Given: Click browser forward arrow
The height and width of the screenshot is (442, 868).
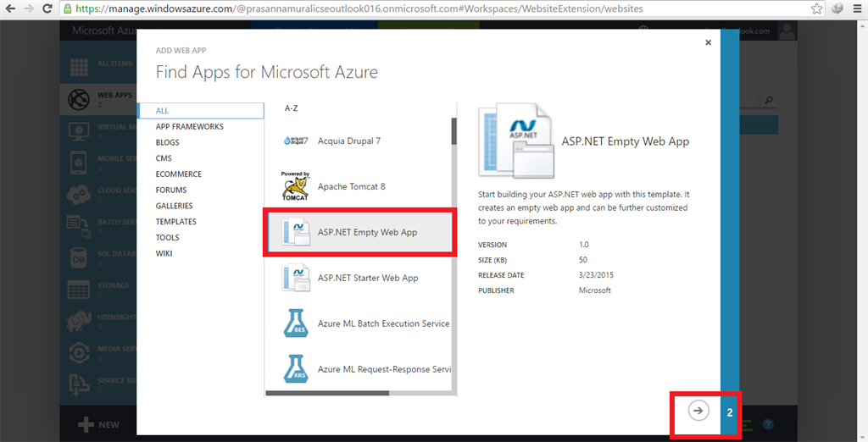Looking at the screenshot, I should coord(29,8).
